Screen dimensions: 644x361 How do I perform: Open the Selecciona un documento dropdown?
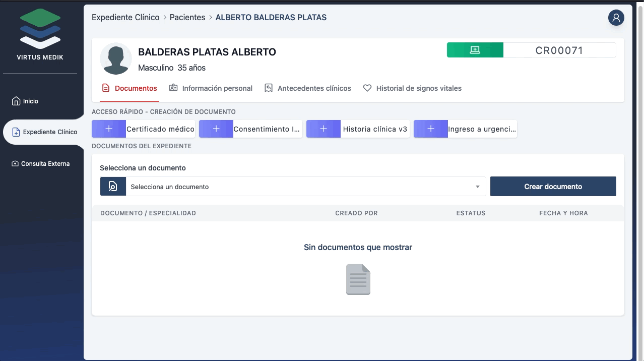tap(302, 187)
